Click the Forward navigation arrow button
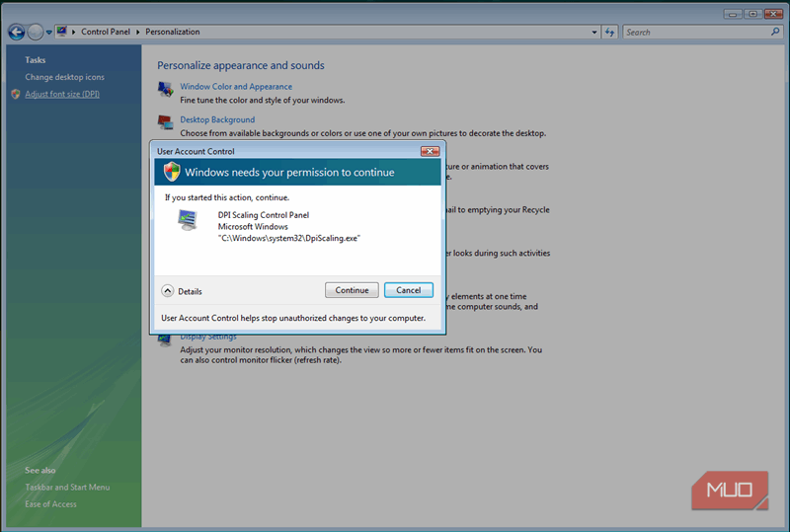 [x=36, y=32]
